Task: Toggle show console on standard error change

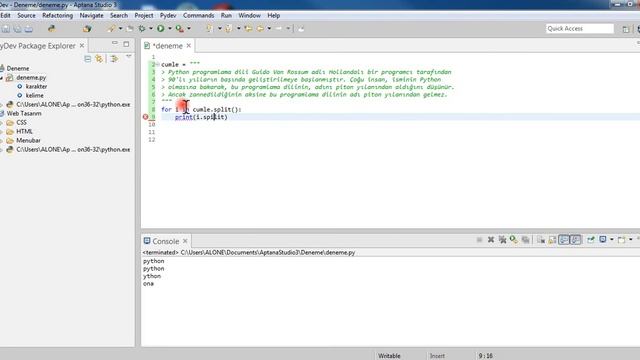Action: point(576,240)
